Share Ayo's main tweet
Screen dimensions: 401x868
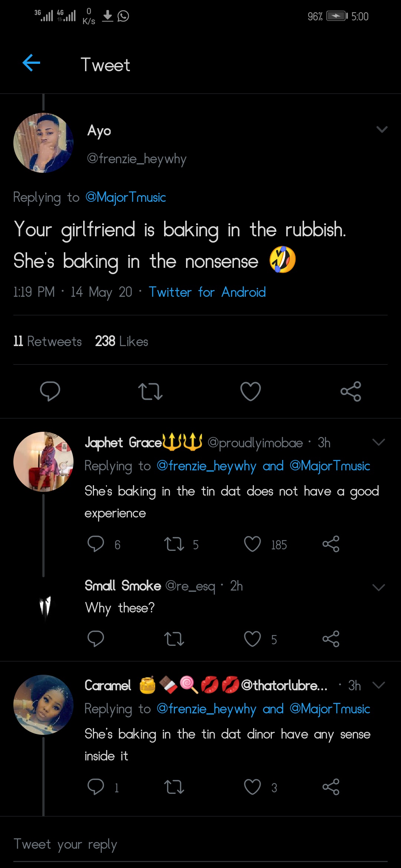351,391
